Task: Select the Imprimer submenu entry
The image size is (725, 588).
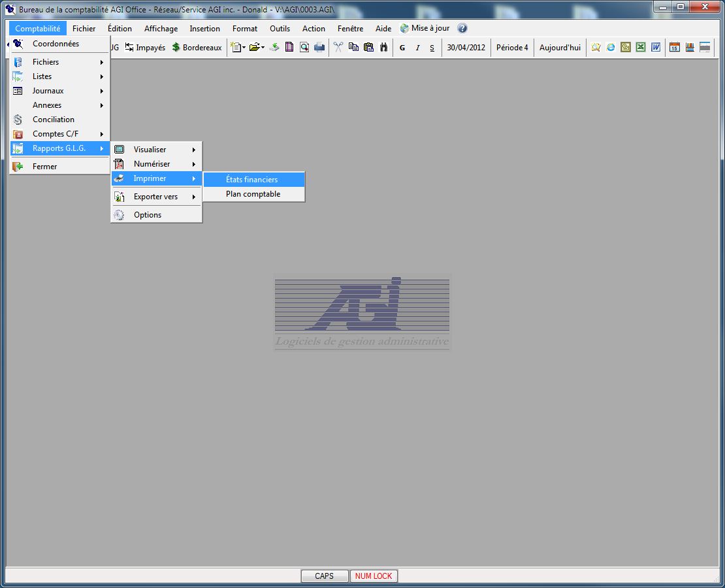Action: (156, 178)
